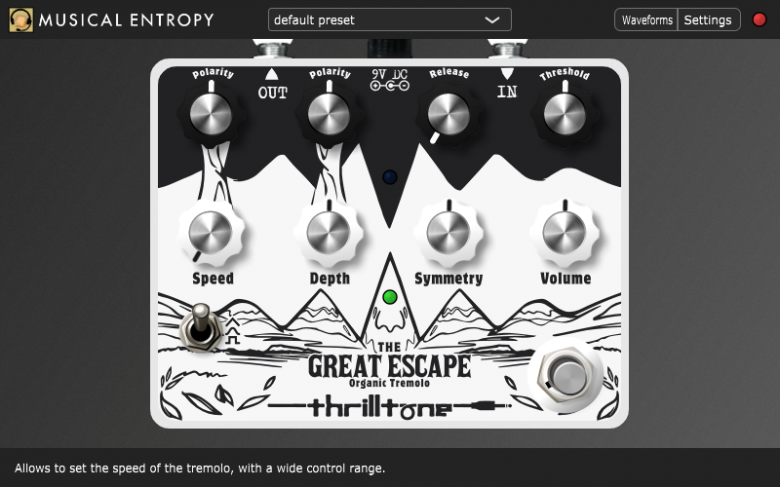Screen dimensions: 780x487
Task: Click the Musical Entropy logo icon
Action: tap(21, 20)
